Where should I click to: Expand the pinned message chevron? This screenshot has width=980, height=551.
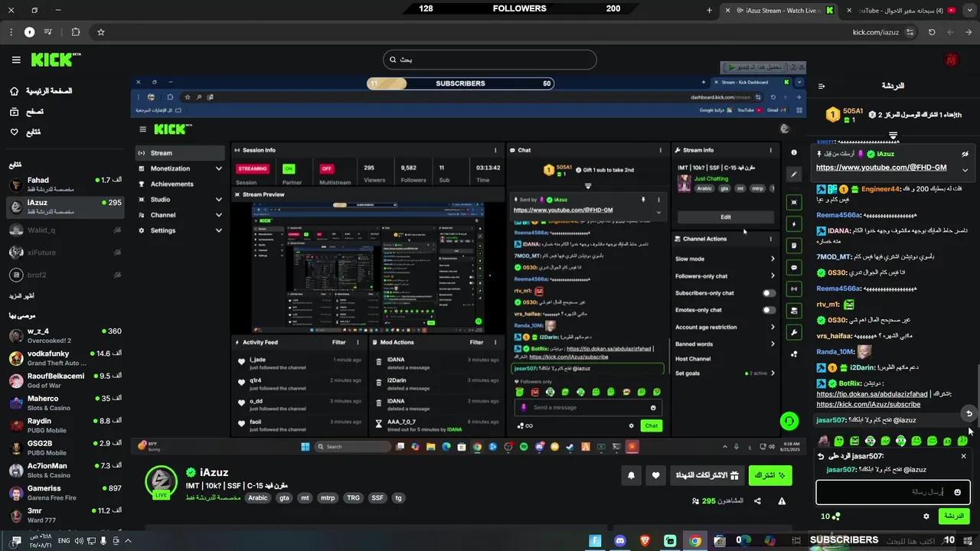(965, 169)
